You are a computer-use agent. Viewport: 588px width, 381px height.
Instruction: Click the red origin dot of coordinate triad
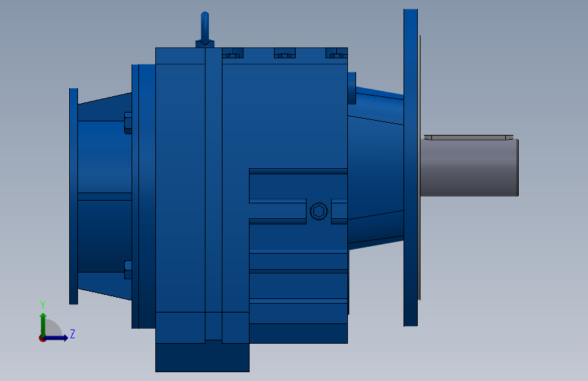click(42, 338)
